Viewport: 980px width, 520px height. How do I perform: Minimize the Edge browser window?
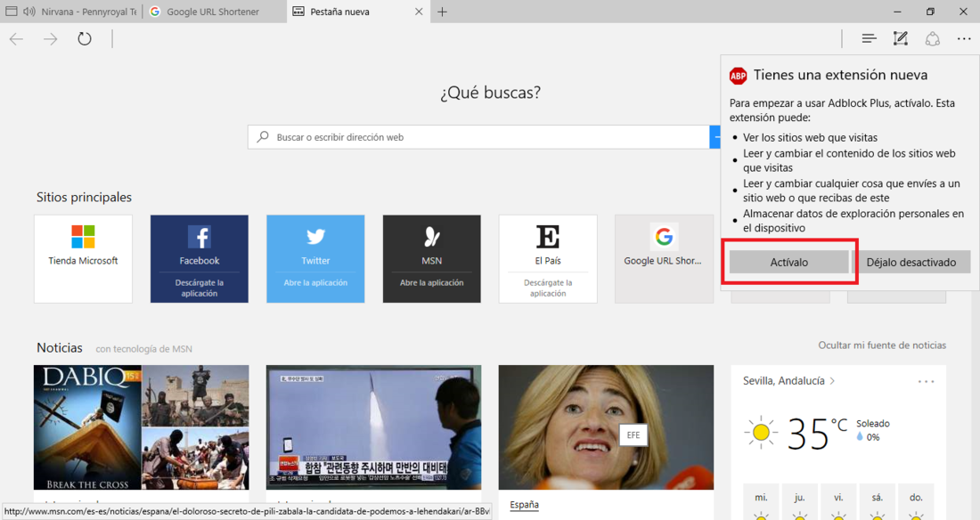pos(897,12)
